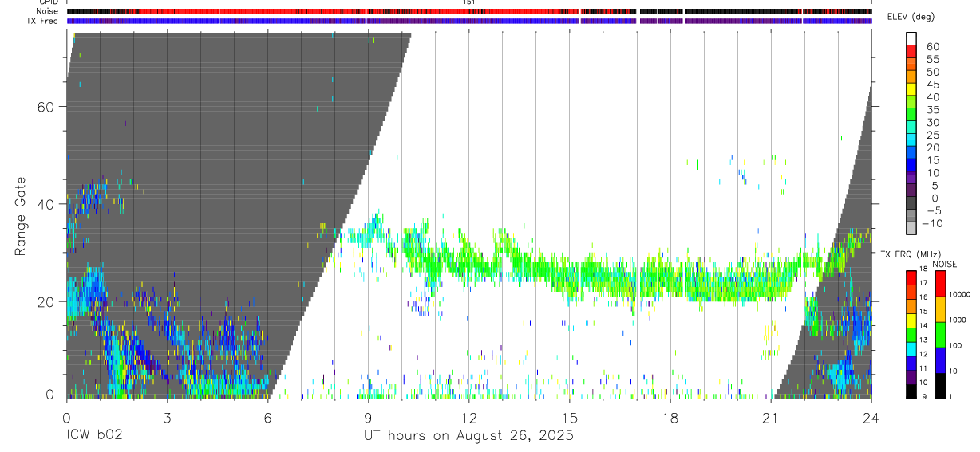Pick ELEV color segment between 0 and -5
Viewport: 980px width, 452px height.
point(911,204)
